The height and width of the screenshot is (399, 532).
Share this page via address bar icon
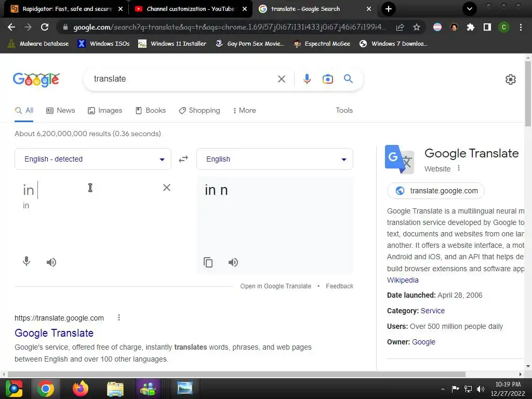(x=401, y=27)
